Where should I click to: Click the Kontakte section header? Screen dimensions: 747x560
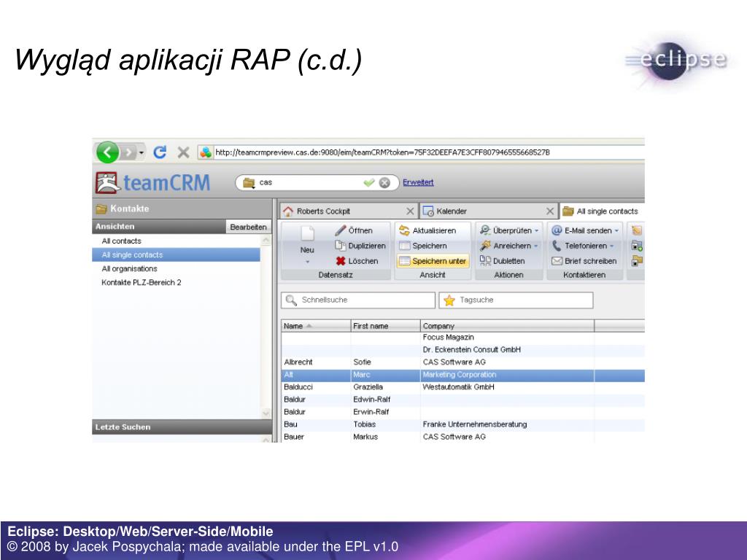pyautogui.click(x=182, y=209)
